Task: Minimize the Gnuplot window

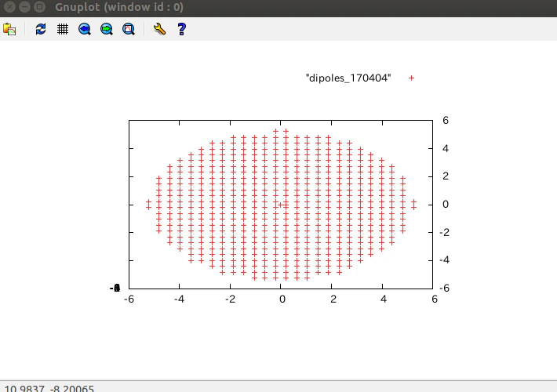Action: coord(24,7)
